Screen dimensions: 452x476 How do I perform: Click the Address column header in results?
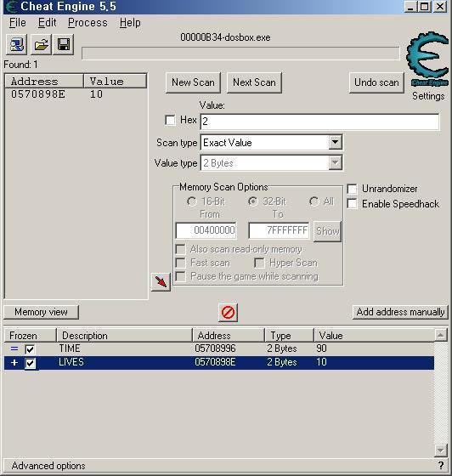click(44, 81)
